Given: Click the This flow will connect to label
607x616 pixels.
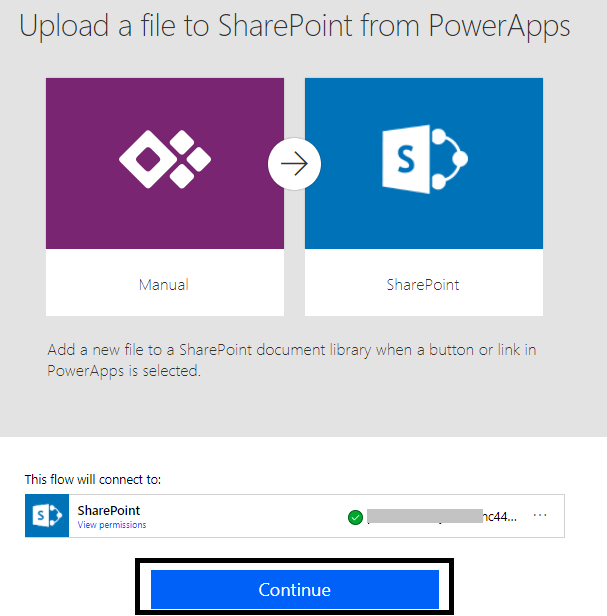Looking at the screenshot, I should [92, 480].
